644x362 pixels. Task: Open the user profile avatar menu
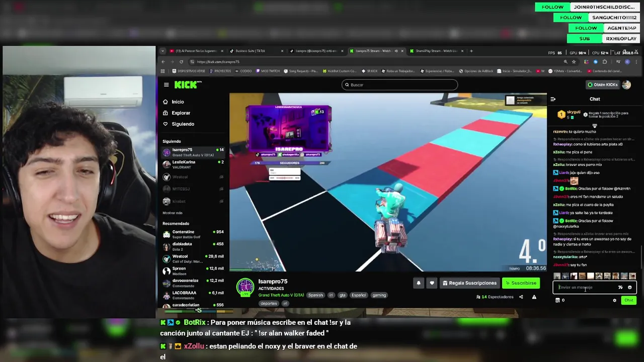tap(626, 84)
